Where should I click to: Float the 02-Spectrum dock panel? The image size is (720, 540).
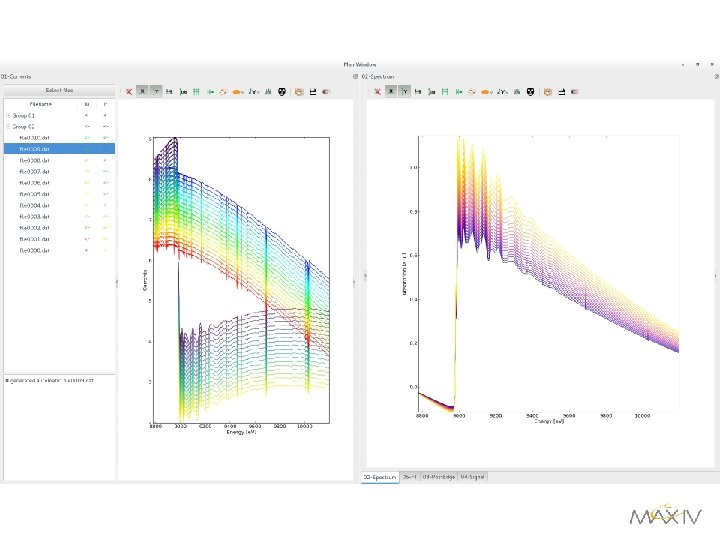tap(717, 77)
